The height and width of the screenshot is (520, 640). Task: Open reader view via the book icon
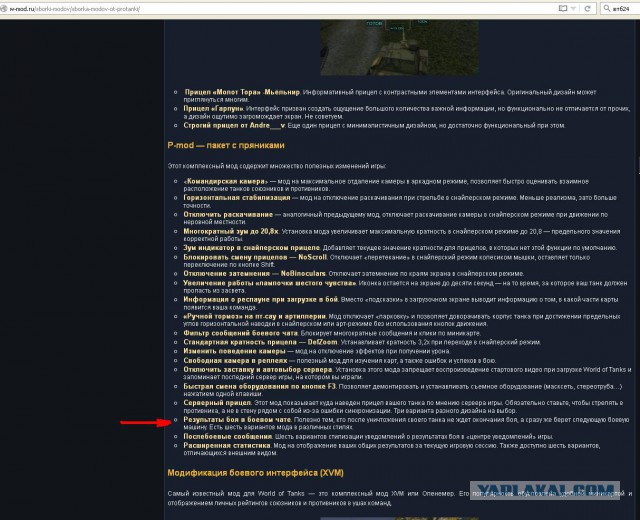click(x=562, y=8)
